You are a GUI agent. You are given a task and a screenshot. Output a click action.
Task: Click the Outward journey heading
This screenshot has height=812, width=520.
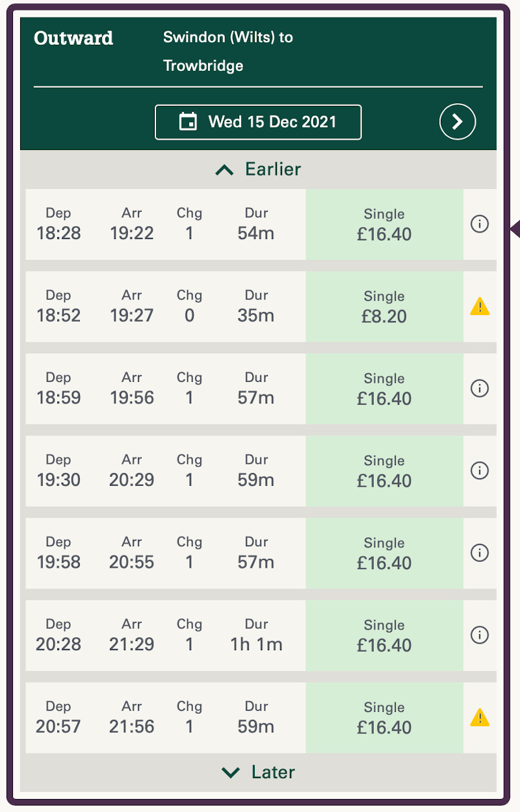pyautogui.click(x=73, y=38)
